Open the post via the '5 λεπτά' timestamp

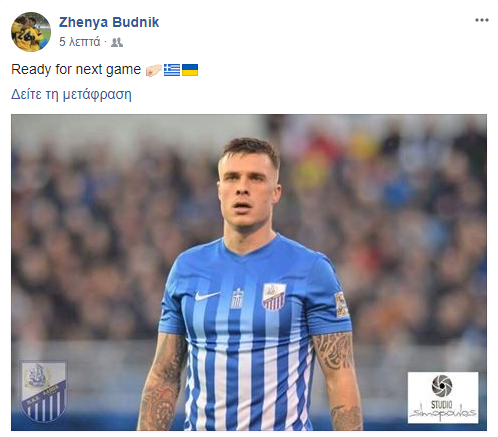pyautogui.click(x=80, y=42)
